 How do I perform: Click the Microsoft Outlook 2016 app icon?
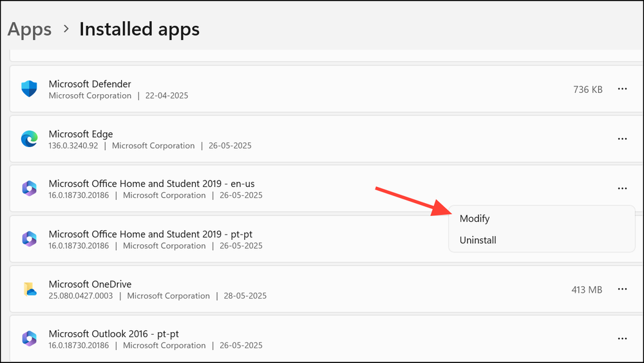[x=29, y=338]
